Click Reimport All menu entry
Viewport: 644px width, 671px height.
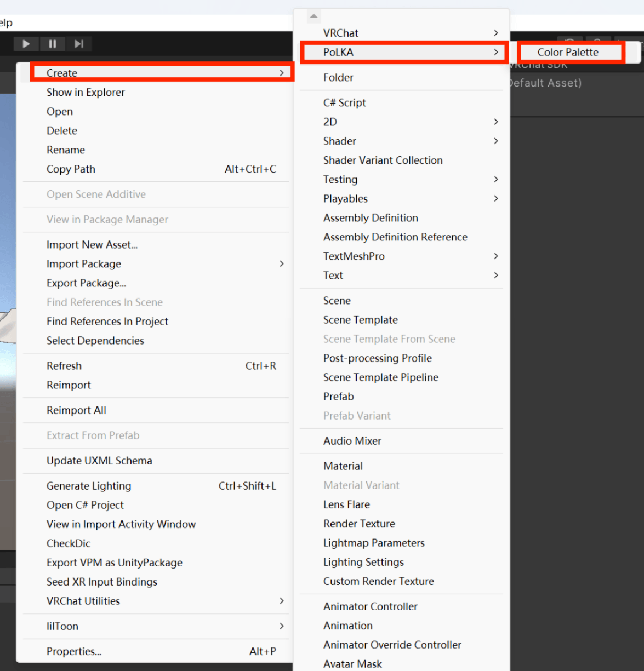[76, 410]
